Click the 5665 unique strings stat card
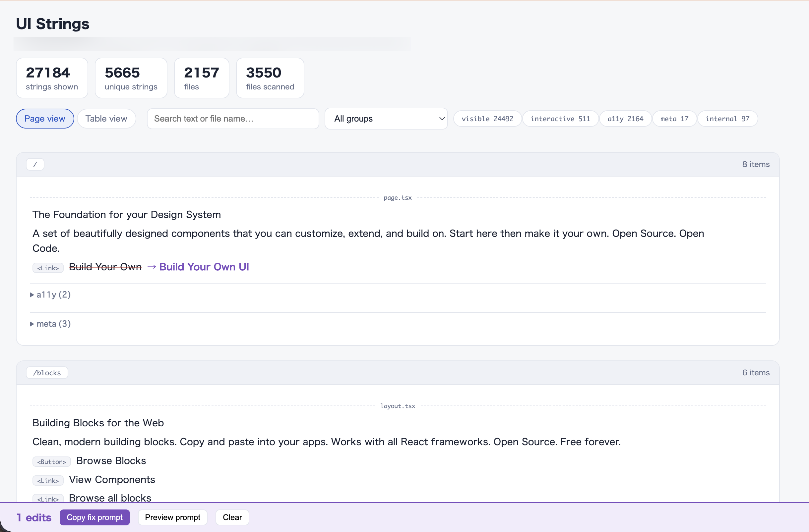 click(x=131, y=78)
